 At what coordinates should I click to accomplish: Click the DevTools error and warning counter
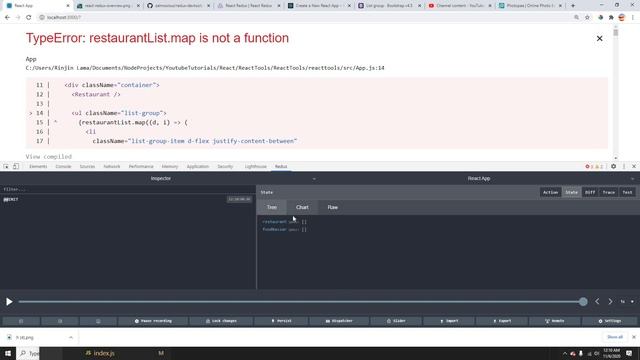[x=594, y=167]
